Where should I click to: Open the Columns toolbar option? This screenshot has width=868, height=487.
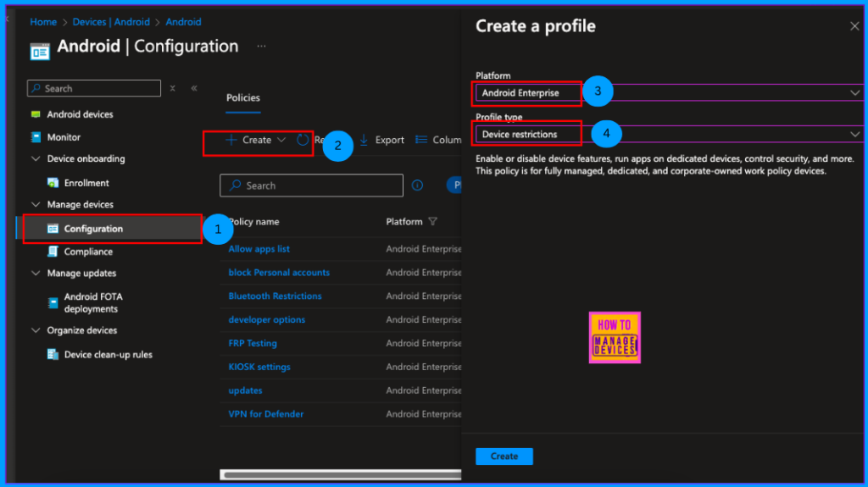(x=438, y=140)
